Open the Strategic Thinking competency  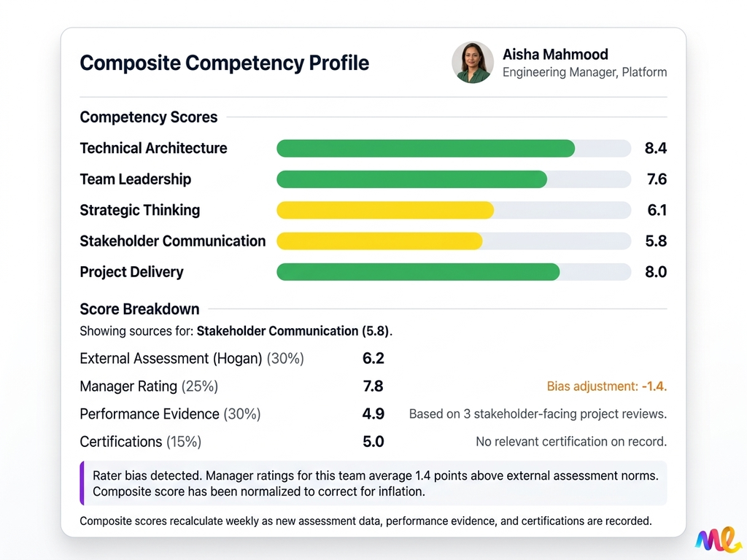(139, 210)
